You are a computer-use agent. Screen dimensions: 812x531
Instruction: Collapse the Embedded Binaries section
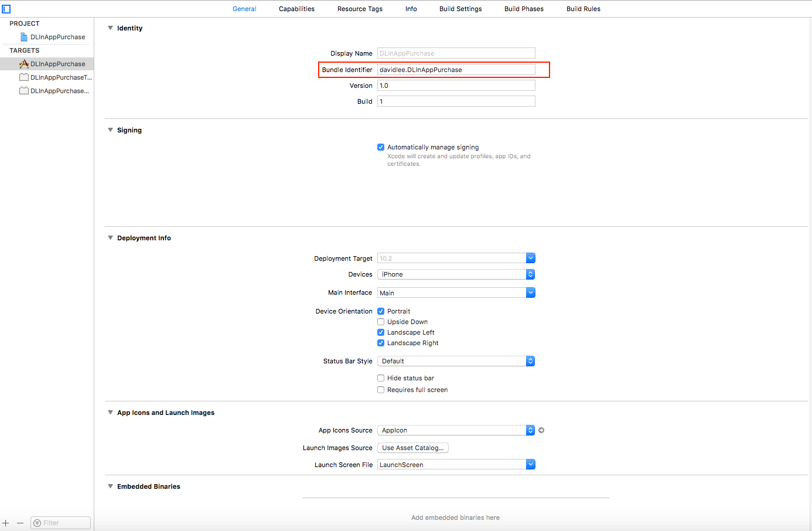click(110, 486)
